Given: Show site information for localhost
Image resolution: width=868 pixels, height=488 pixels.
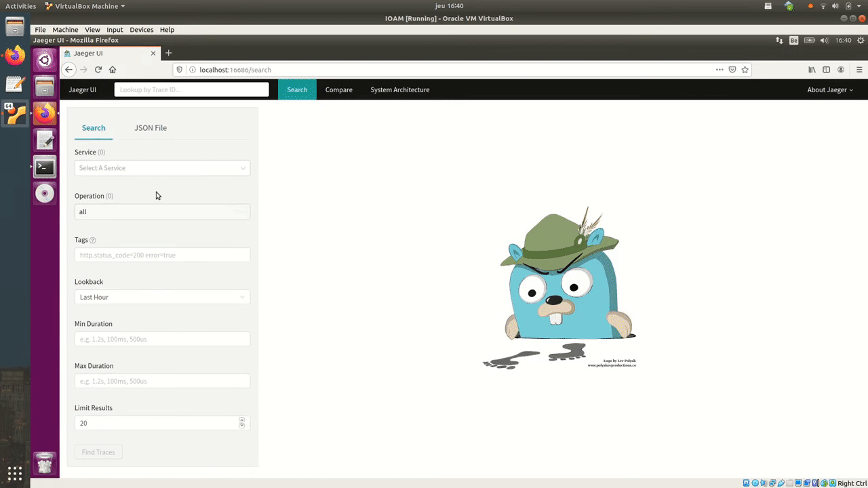Looking at the screenshot, I should (193, 70).
